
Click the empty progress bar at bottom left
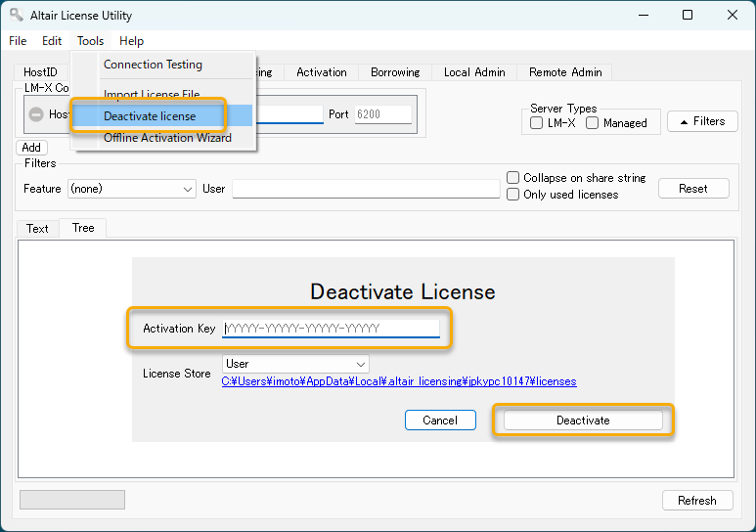[72, 500]
